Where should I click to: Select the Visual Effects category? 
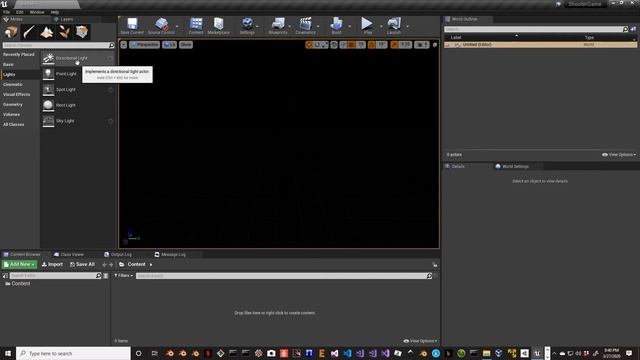(17, 94)
